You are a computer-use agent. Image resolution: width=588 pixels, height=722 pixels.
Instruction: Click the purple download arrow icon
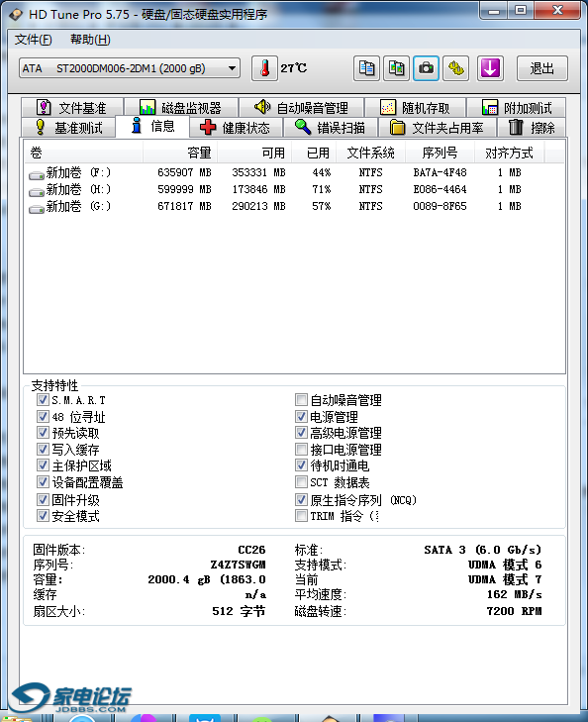490,68
